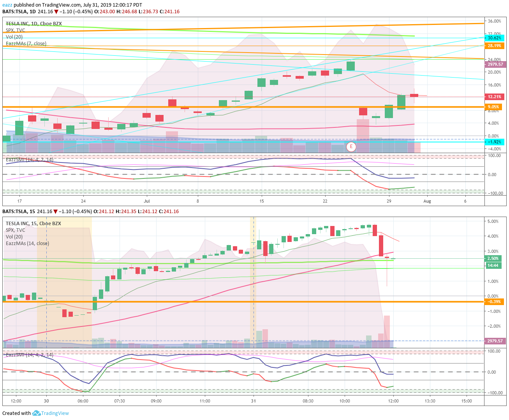Click the EazzSMI legend under the daily chart
This screenshot has width=509, height=420.
pyautogui.click(x=30, y=159)
